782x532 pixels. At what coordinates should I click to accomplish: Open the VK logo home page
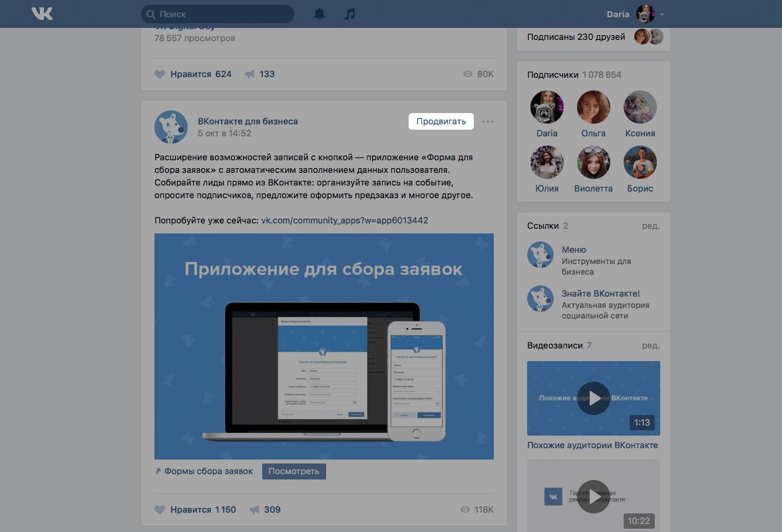42,13
